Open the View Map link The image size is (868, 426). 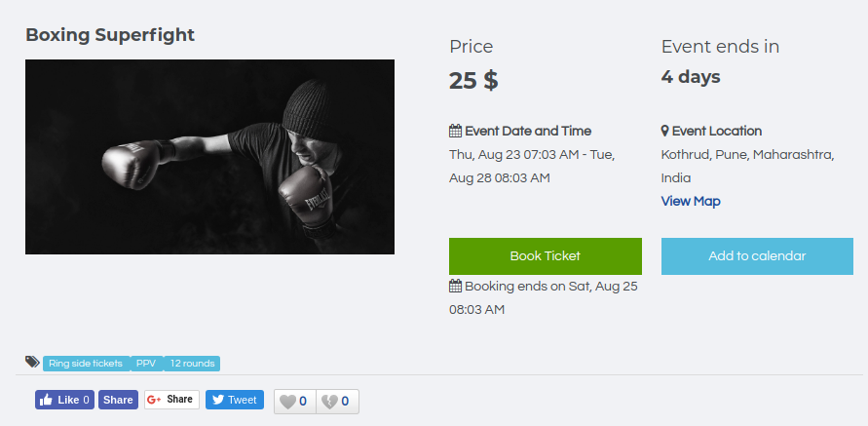pyautogui.click(x=691, y=201)
